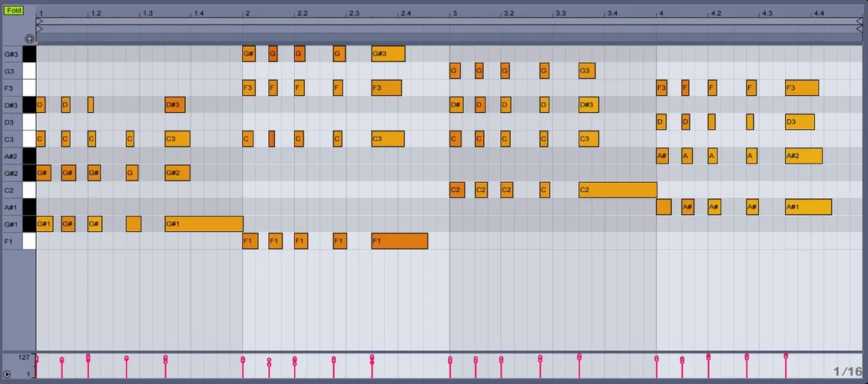Select the A#2 labeled note in bar 4

click(x=803, y=156)
